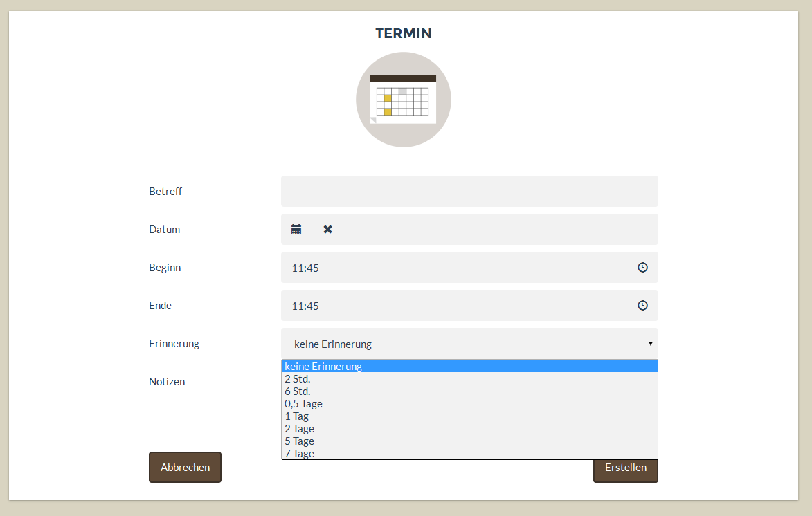The height and width of the screenshot is (516, 812).
Task: Click the 'Erinnerung' label
Action: (174, 344)
